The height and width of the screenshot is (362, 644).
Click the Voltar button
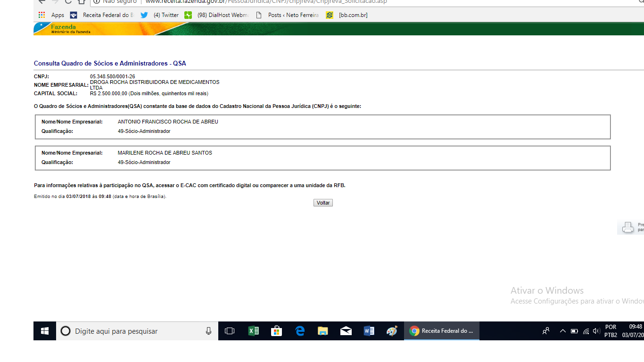point(323,203)
